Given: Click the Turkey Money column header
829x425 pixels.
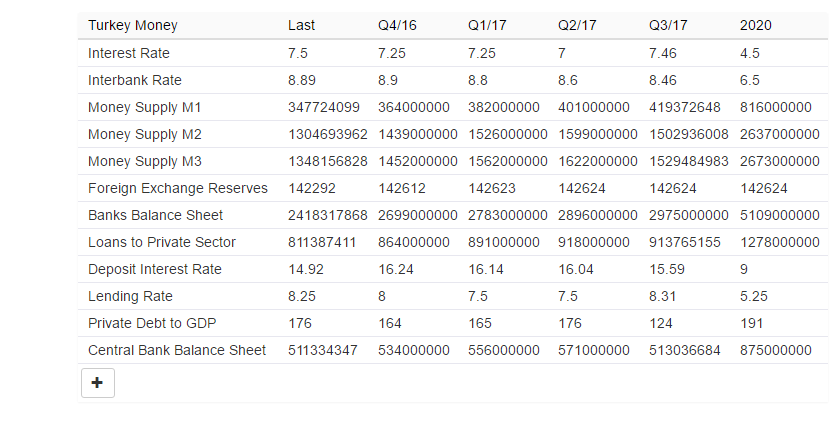Looking at the screenshot, I should [133, 25].
